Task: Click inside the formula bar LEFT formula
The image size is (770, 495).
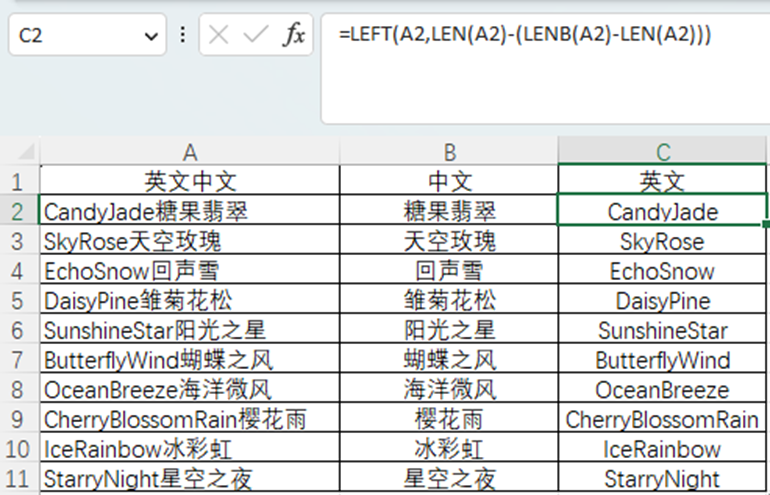Action: click(524, 34)
